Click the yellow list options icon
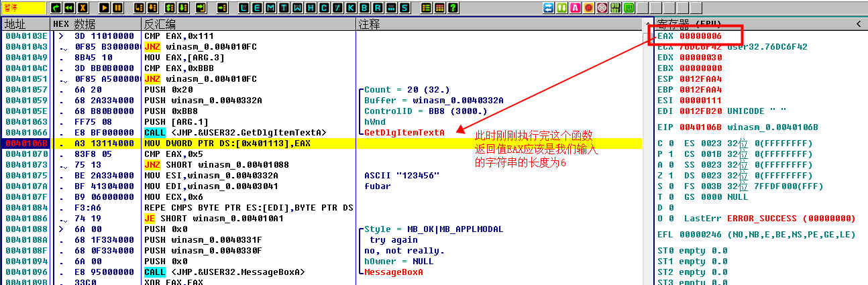This screenshot has height=285, width=868. coord(426,8)
